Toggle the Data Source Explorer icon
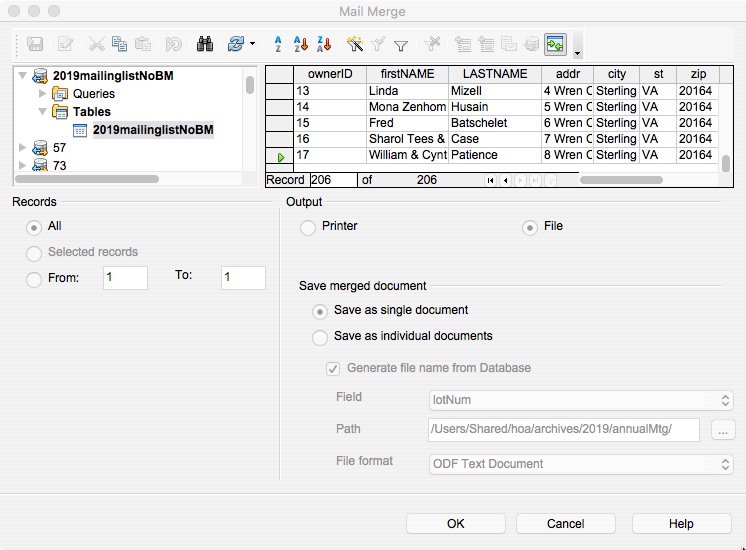Screen dimensions: 746x550 (x=555, y=44)
